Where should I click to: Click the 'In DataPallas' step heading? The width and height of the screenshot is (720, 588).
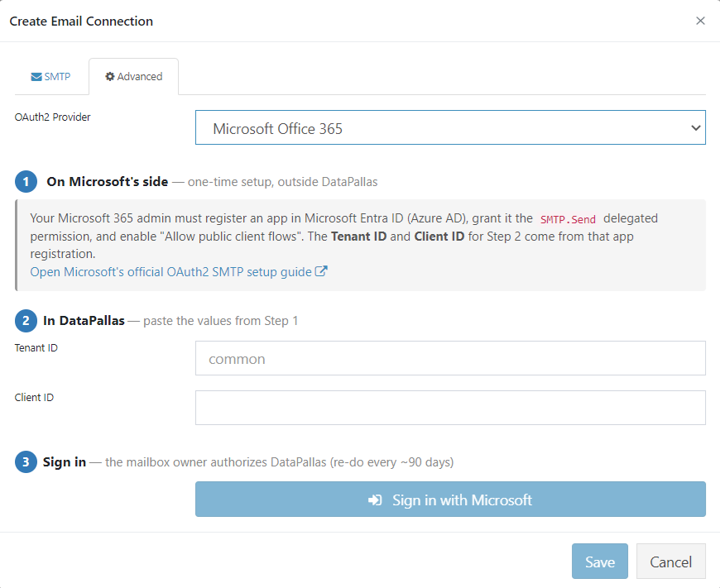84,320
